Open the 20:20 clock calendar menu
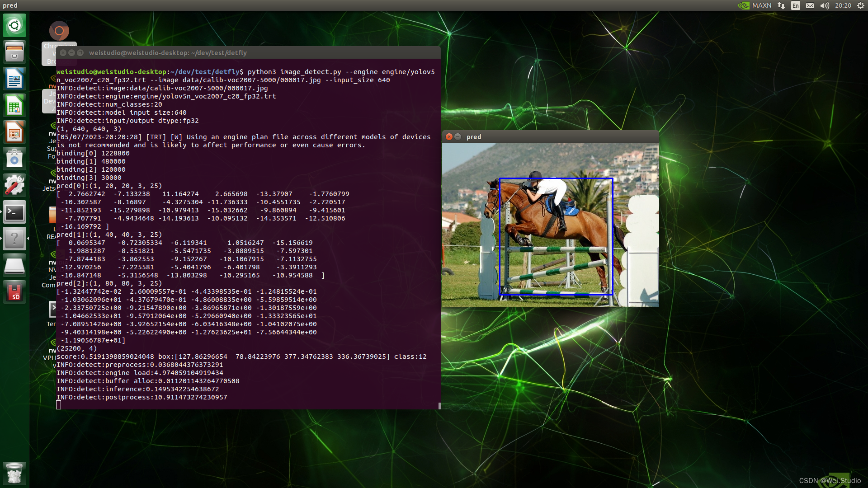 [843, 5]
